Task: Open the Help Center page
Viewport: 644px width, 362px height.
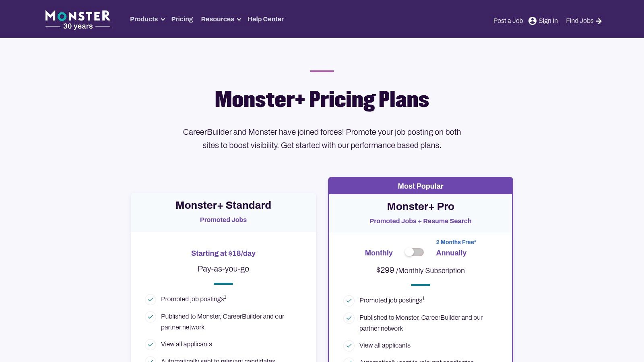Action: 266,19
